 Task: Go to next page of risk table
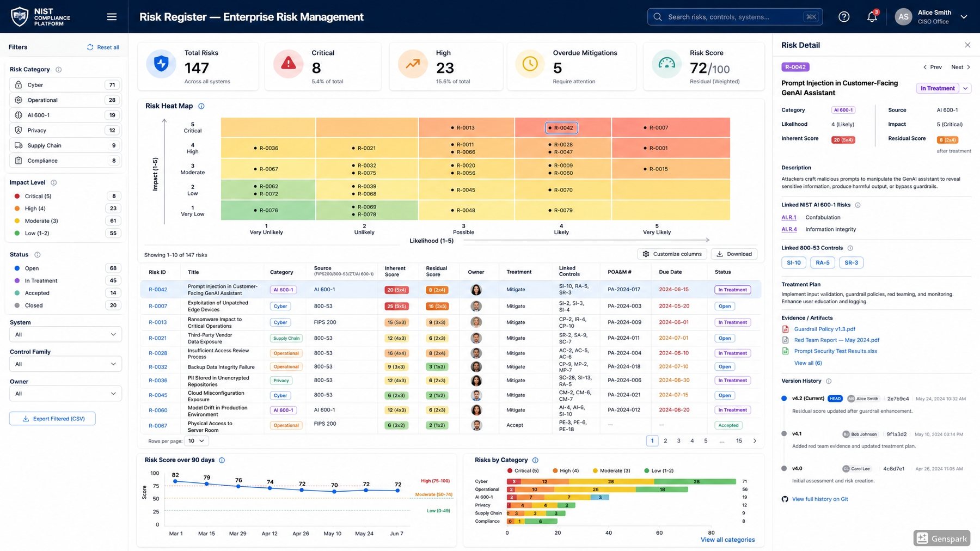755,441
